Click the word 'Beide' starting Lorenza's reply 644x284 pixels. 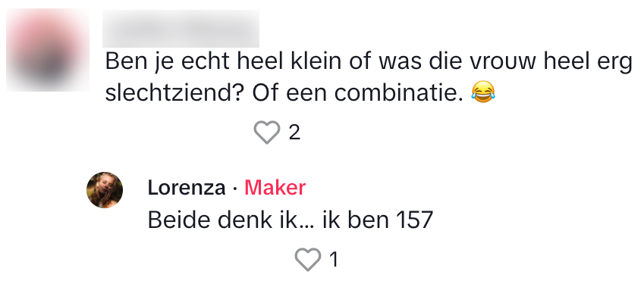pyautogui.click(x=180, y=220)
